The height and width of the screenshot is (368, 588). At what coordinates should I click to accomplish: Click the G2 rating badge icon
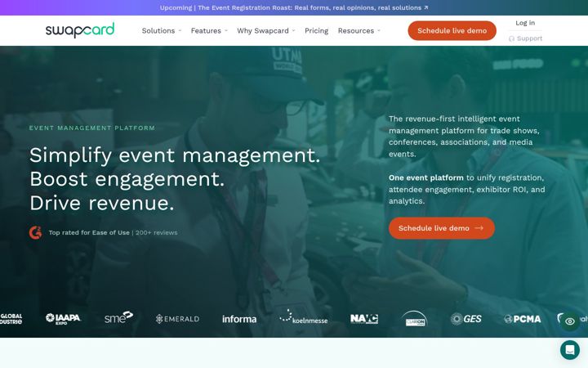(36, 232)
